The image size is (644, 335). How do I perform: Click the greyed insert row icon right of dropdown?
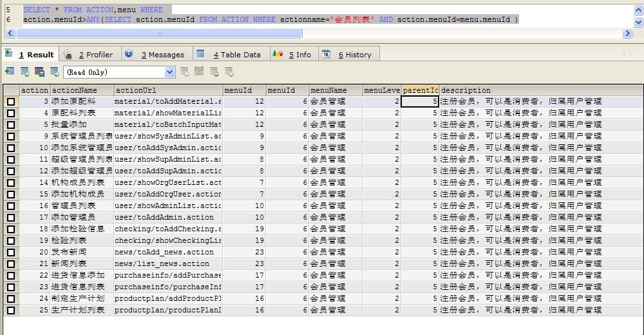[x=185, y=72]
